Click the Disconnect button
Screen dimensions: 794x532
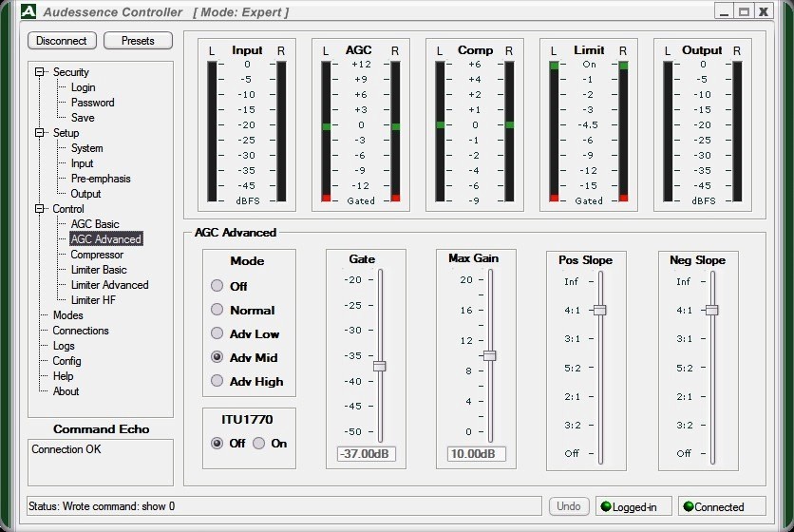coord(62,41)
